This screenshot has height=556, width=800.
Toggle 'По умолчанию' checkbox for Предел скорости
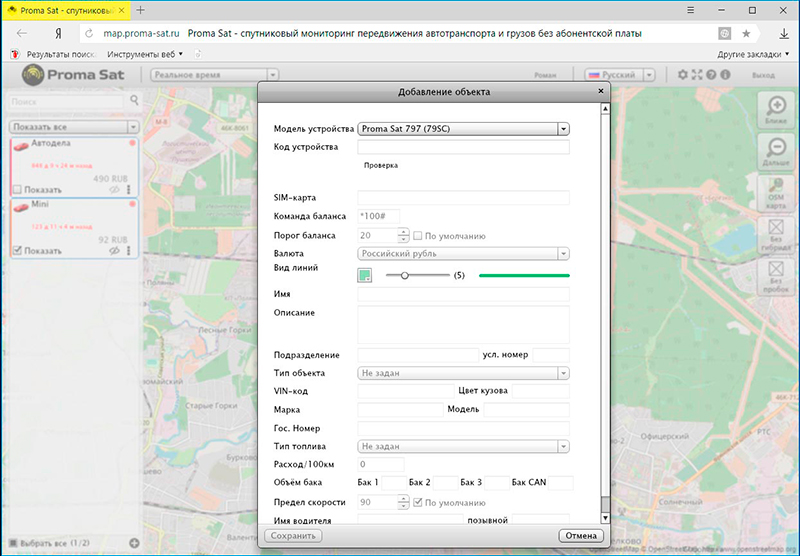pyautogui.click(x=418, y=502)
